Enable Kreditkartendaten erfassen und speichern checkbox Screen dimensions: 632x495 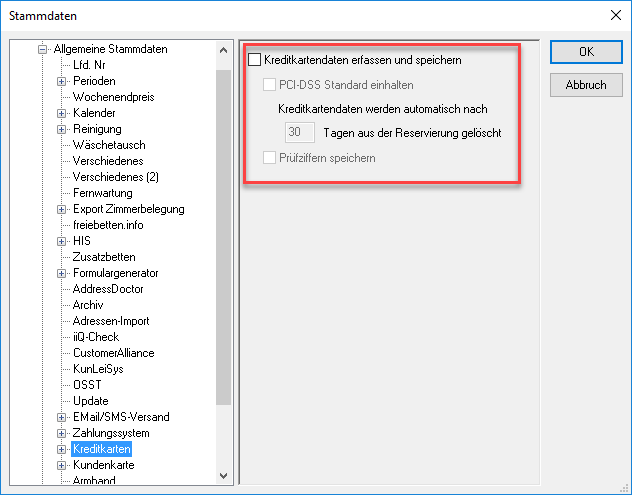coord(254,60)
